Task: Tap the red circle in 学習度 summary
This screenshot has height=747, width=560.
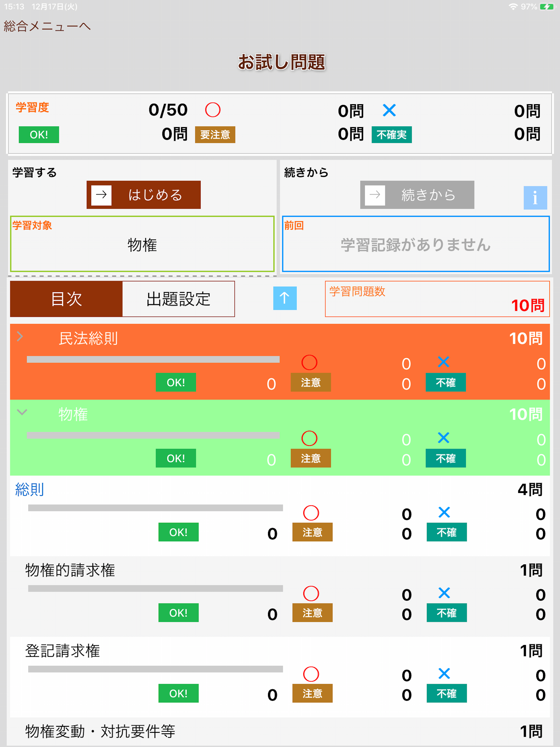Action: pos(213,110)
